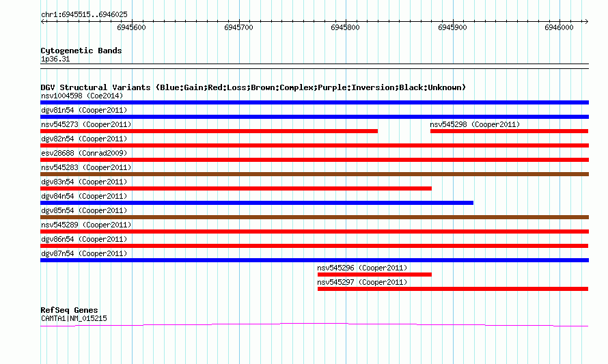Open nsv545298 (Cooper2011) variant label
This screenshot has width=608, height=364.
click(475, 124)
